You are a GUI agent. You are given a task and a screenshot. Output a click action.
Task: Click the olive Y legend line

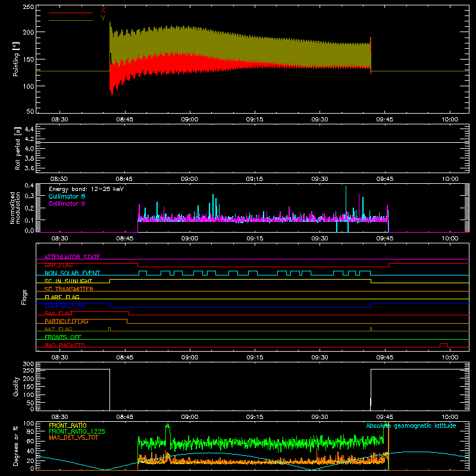[71, 20]
